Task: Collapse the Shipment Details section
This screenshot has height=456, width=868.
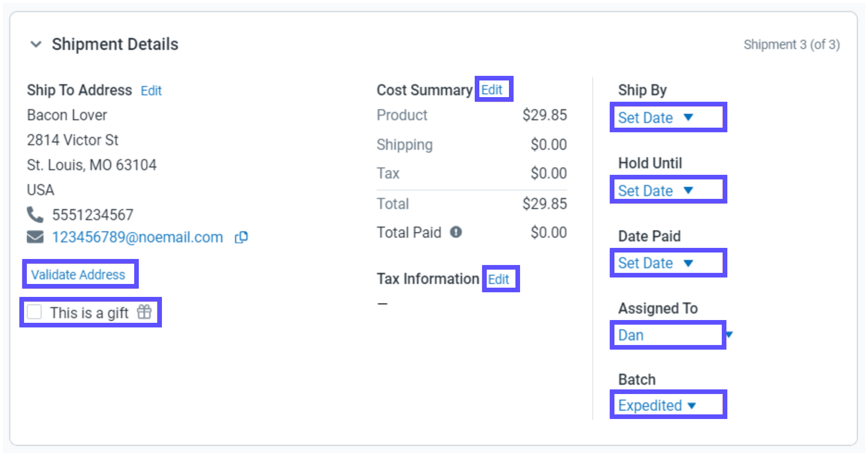Action: (x=36, y=44)
